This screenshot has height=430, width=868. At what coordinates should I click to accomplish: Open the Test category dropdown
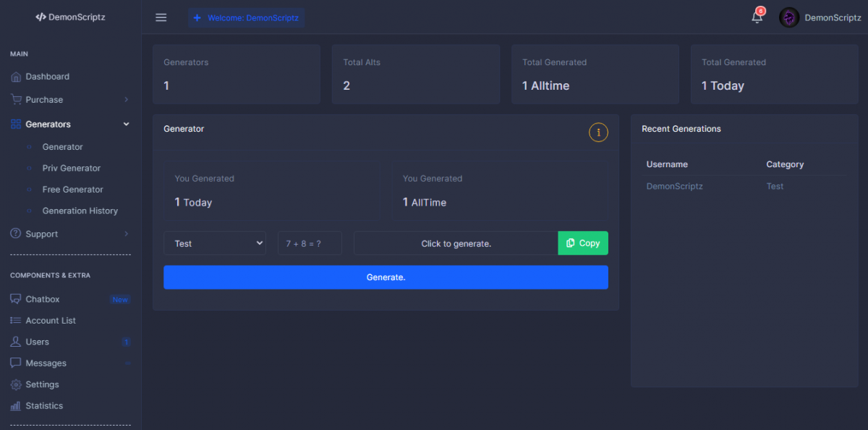point(215,243)
